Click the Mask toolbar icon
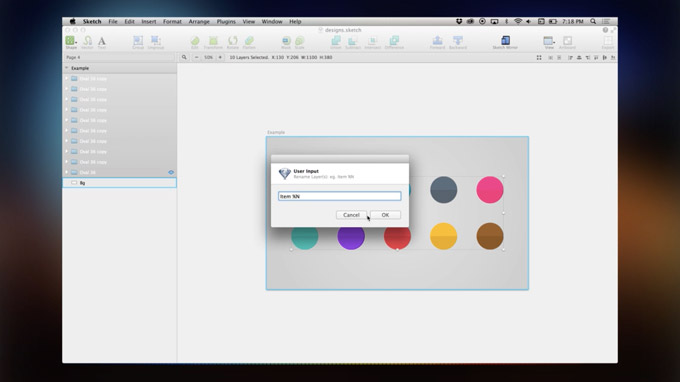This screenshot has height=382, width=680. coord(286,42)
